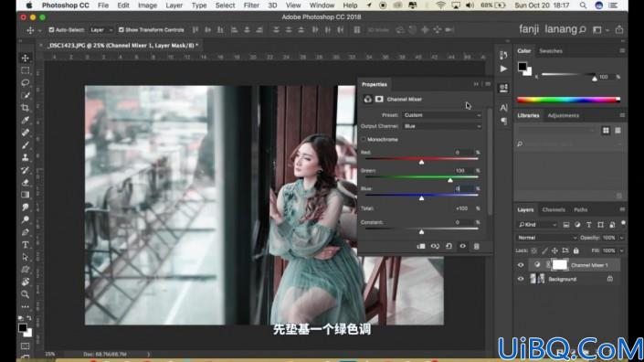
Task: Toggle the Auto-Select checkbox
Action: 51,29
